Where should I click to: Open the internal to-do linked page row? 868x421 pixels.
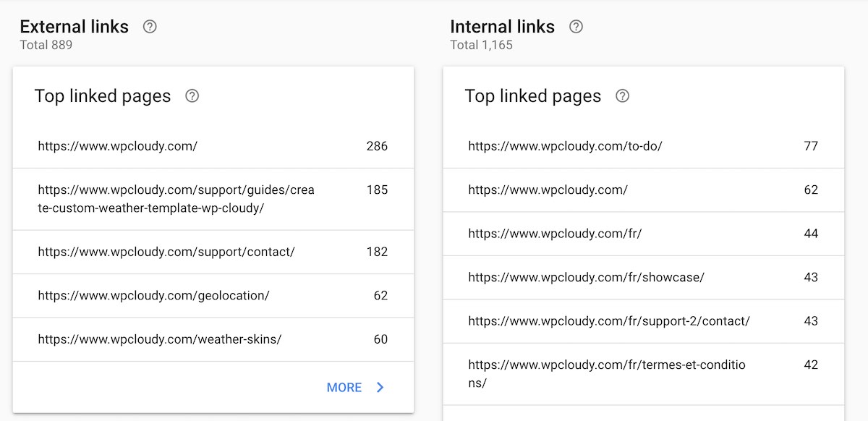(x=644, y=146)
